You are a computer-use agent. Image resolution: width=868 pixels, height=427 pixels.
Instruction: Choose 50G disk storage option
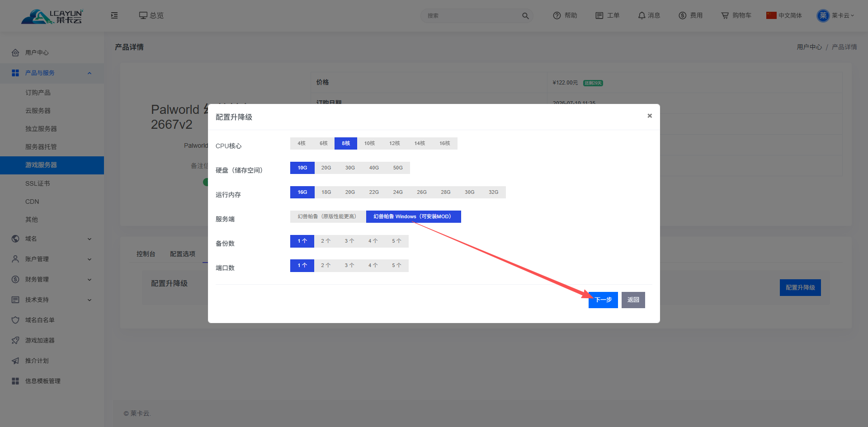point(398,168)
